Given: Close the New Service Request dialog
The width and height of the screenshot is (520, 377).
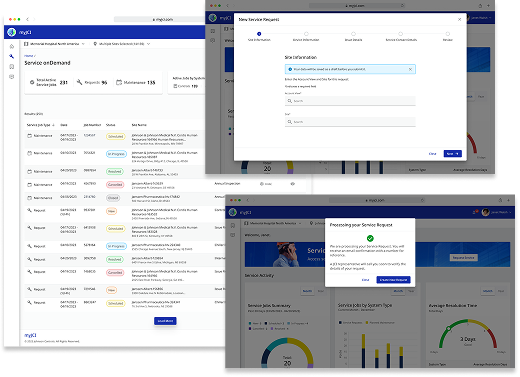Looking at the screenshot, I should [x=459, y=19].
